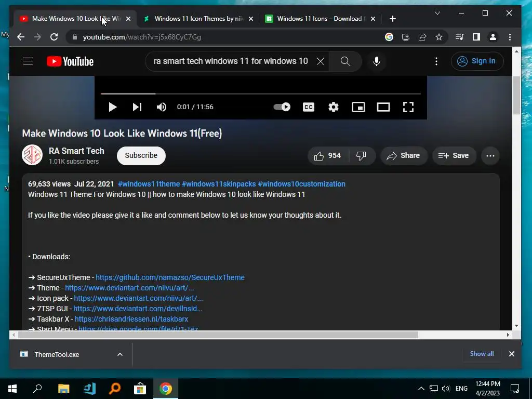Go to the YouTube home logo
The height and width of the screenshot is (399, 532).
tap(70, 61)
